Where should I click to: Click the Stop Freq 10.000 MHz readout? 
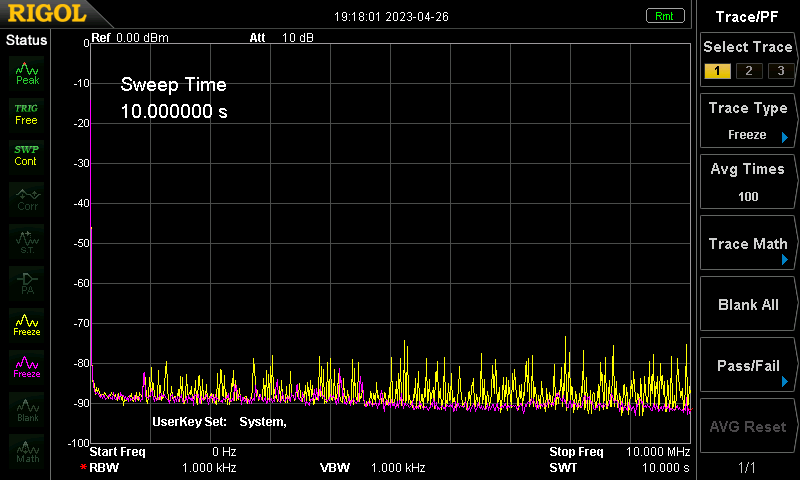pyautogui.click(x=619, y=452)
